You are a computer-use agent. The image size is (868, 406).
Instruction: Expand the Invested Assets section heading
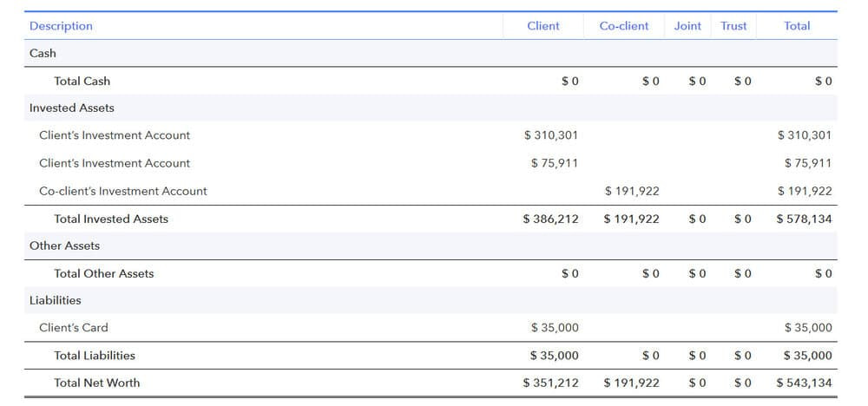coord(71,108)
